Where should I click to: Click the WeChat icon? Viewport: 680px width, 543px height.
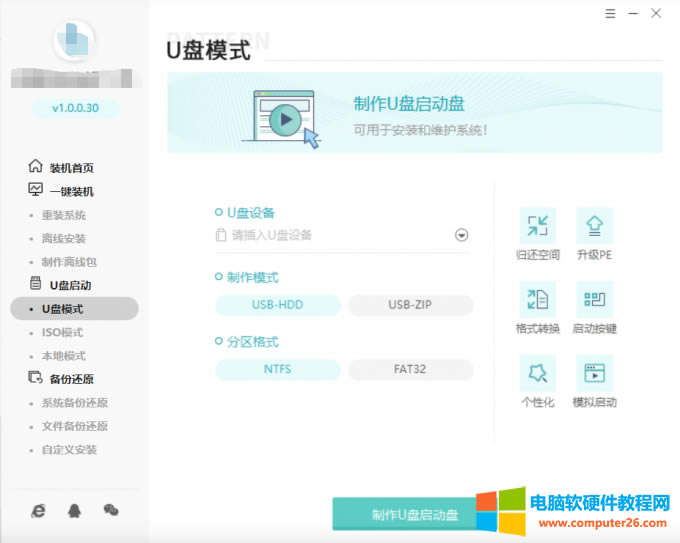coord(111,510)
